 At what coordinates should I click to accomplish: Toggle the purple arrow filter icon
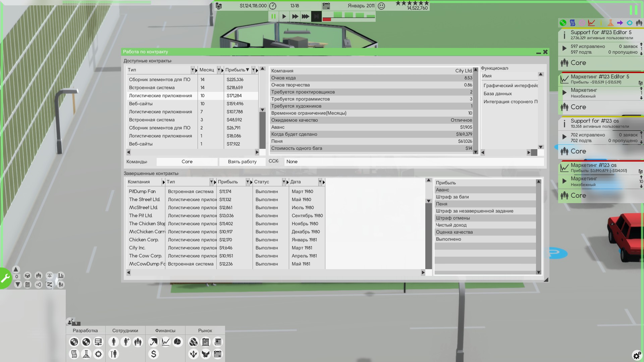tap(620, 23)
